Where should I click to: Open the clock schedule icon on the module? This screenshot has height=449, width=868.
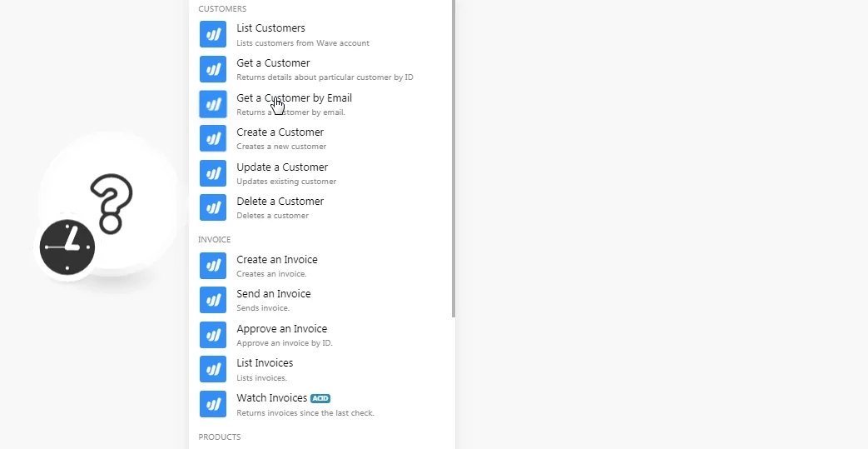67,247
